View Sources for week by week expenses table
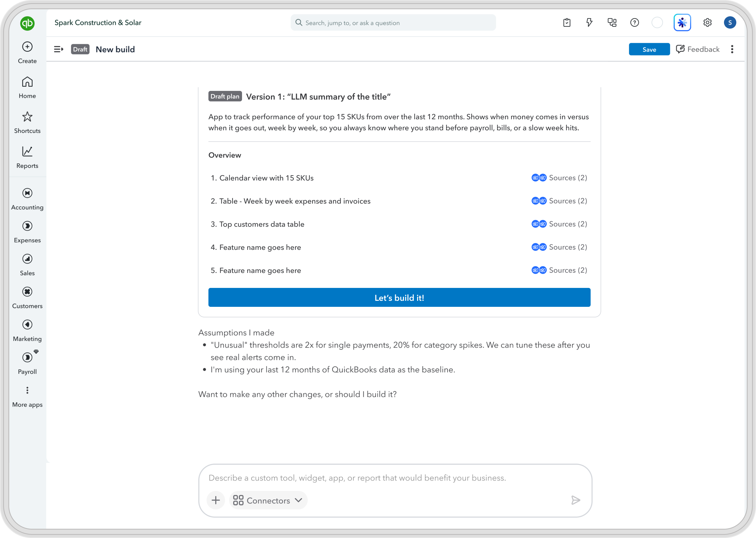The image size is (756, 538). point(559,201)
